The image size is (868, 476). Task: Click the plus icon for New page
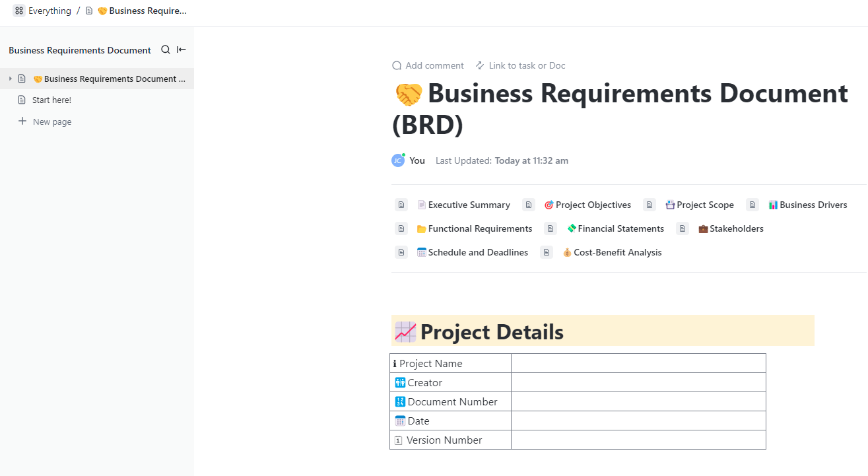[22, 121]
